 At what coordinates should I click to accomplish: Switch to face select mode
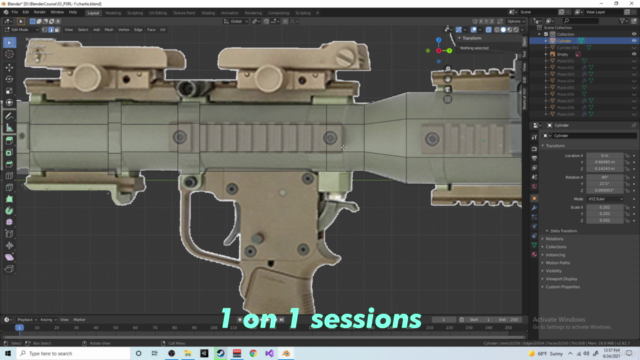pyautogui.click(x=57, y=30)
